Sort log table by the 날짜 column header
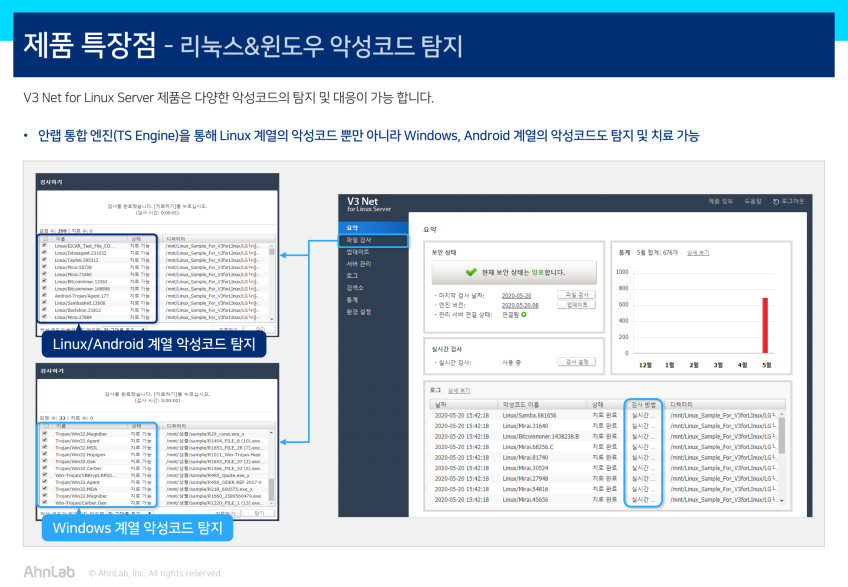 463,404
